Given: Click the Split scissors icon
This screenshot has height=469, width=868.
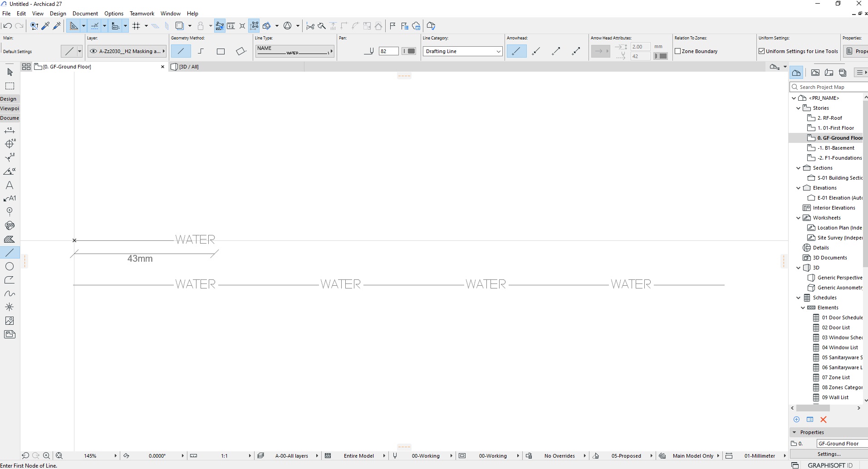Looking at the screenshot, I should 310,26.
